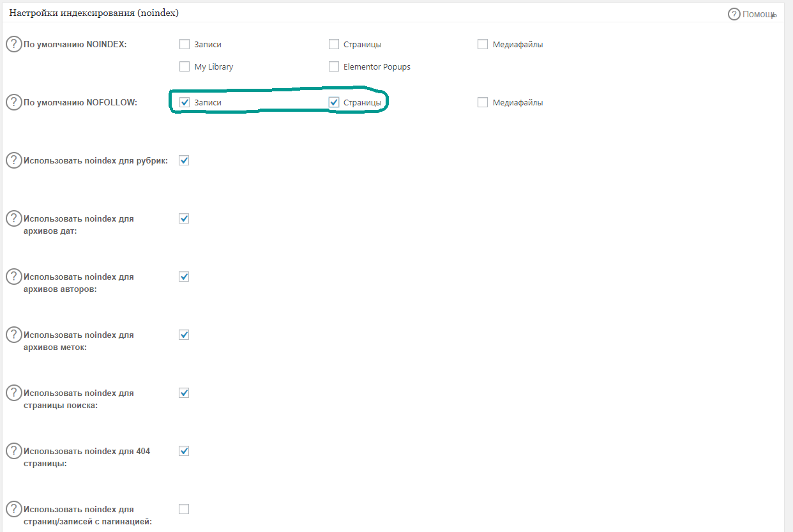Disable noindex для рубрик checkbox
The width and height of the screenshot is (793, 532).
point(185,160)
